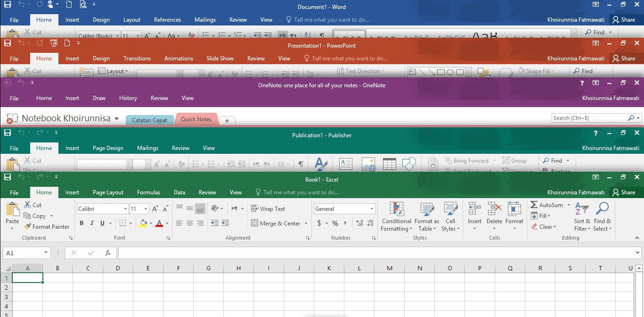Open the font size dropdown in Excel
644x317 pixels.
click(146, 209)
